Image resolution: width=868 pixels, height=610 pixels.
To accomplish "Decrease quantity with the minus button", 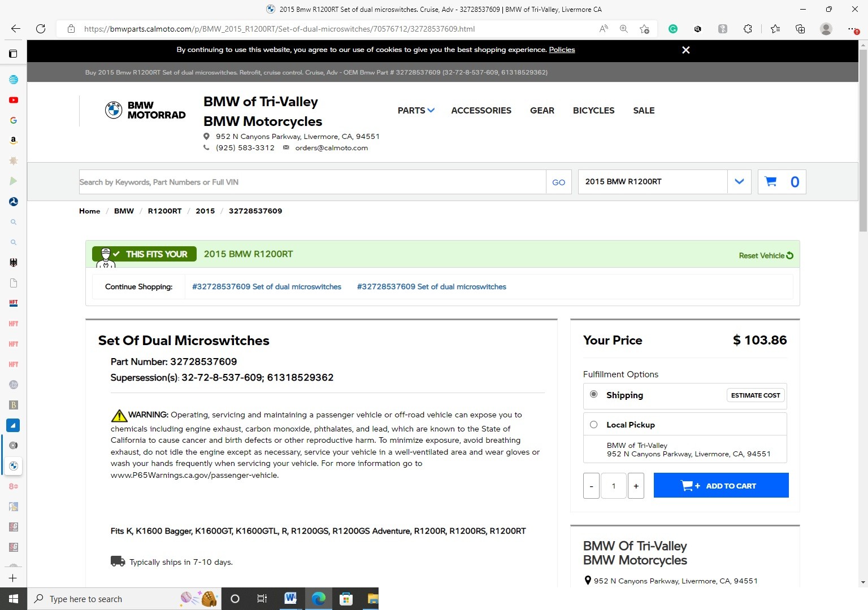I will coord(591,486).
